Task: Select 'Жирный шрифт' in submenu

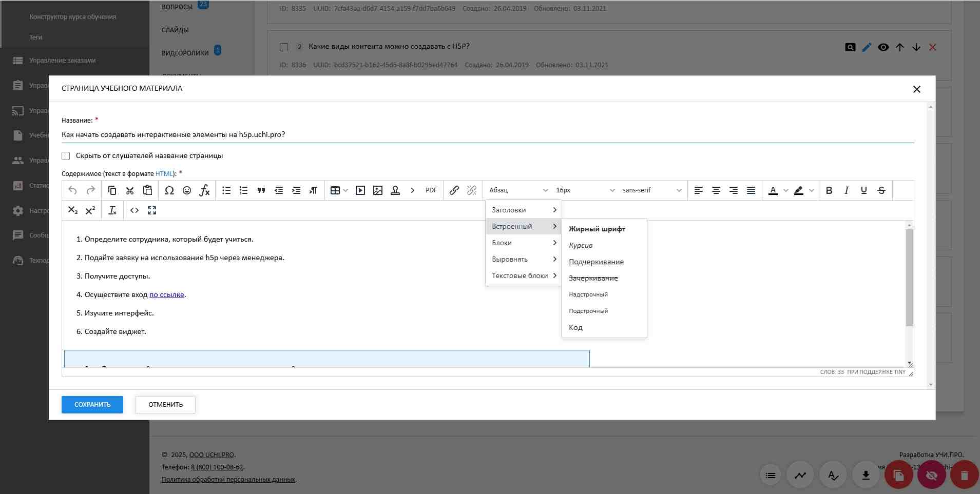Action: (604, 229)
